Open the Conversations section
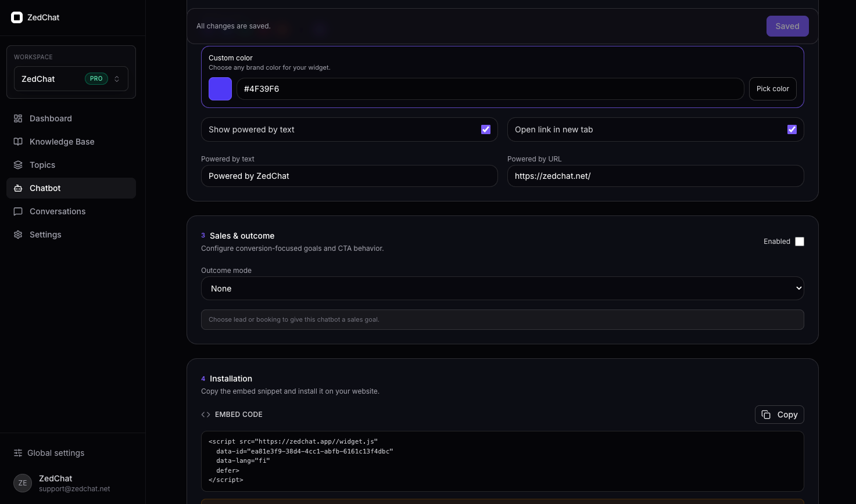This screenshot has height=504, width=856. (57, 211)
